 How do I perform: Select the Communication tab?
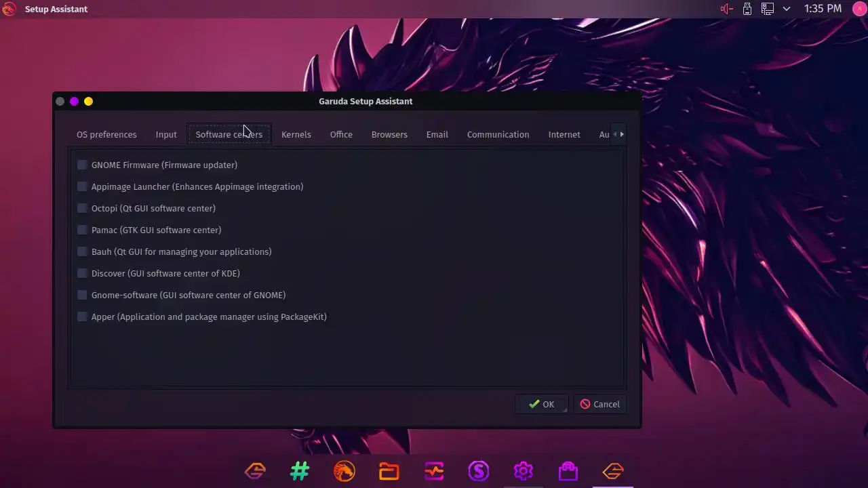click(498, 134)
